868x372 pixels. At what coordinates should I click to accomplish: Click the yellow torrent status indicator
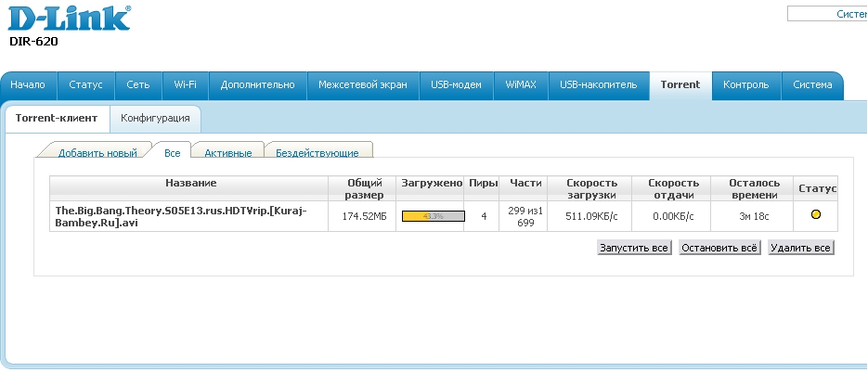click(816, 215)
